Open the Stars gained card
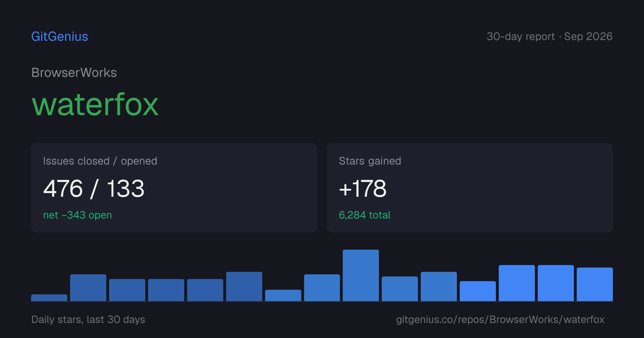The image size is (644, 338). 470,188
